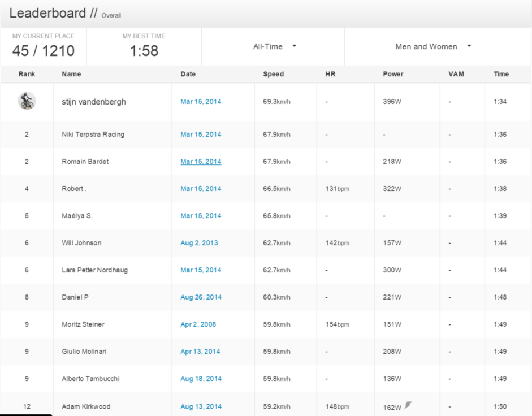Screen dimensions: 532x416
Task: Click the name Niki Terpstra Racing
Action: tap(93, 135)
